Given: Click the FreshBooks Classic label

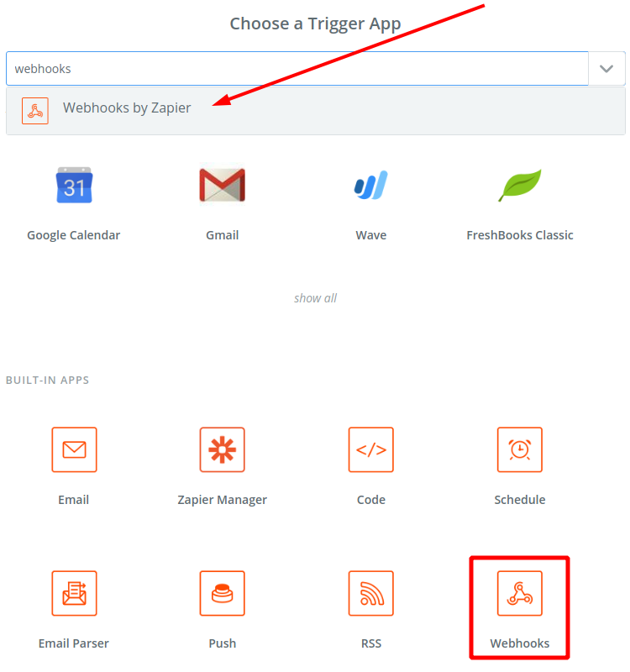Looking at the screenshot, I should [x=520, y=235].
